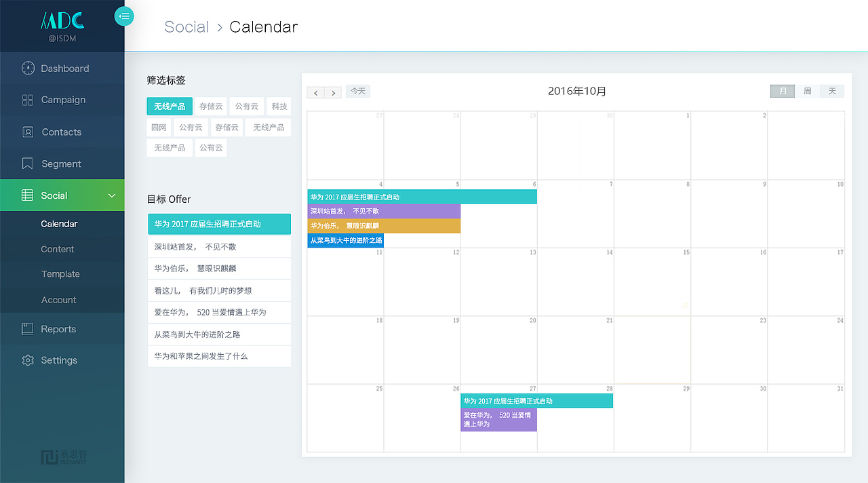The width and height of the screenshot is (868, 483).
Task: Select Template submenu under Social
Action: point(60,274)
